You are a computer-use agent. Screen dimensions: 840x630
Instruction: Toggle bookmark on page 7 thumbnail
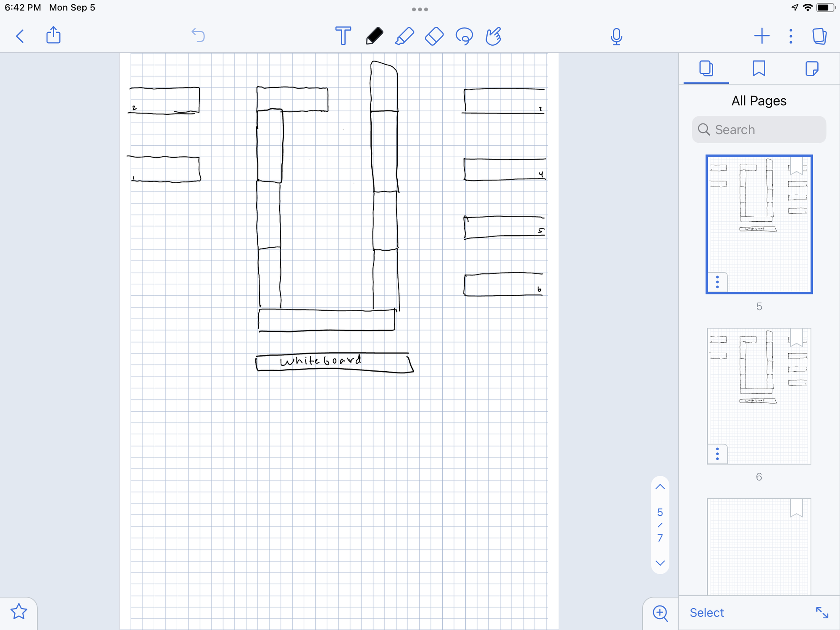coord(796,508)
